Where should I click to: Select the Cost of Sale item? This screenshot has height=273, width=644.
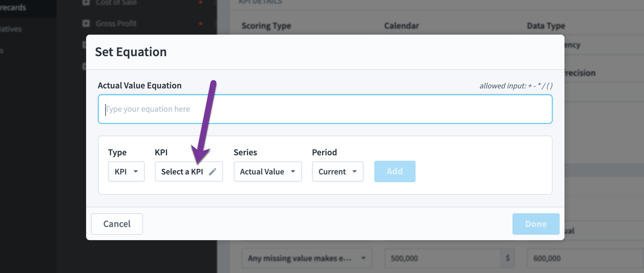click(x=116, y=3)
